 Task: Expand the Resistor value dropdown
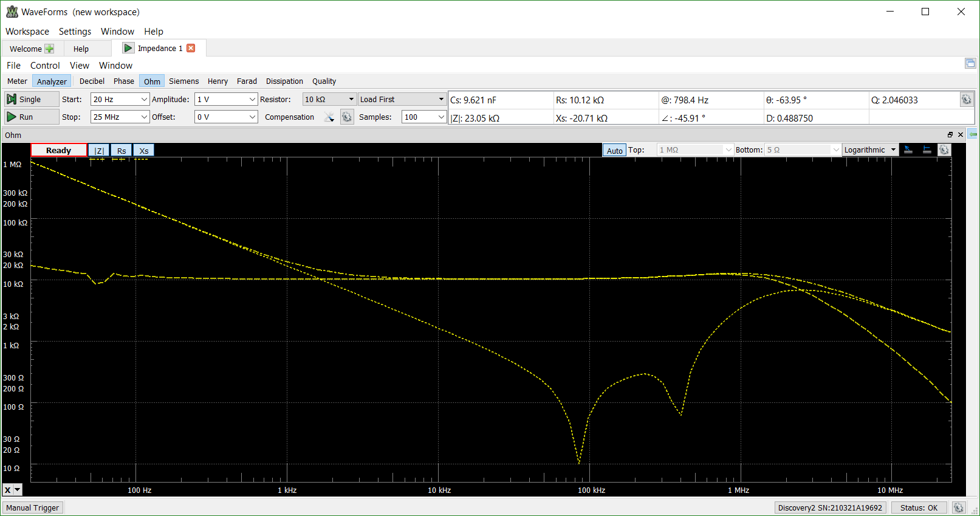click(x=329, y=99)
